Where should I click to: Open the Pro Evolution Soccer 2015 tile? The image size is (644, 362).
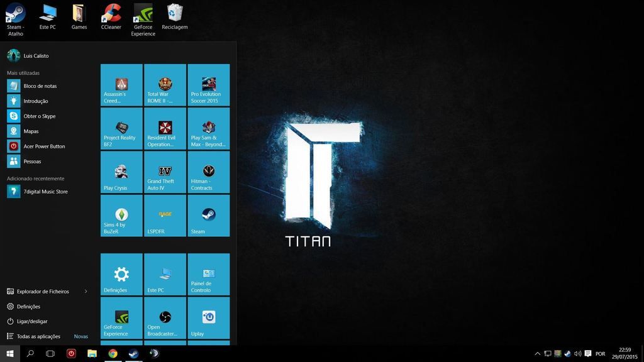(209, 85)
